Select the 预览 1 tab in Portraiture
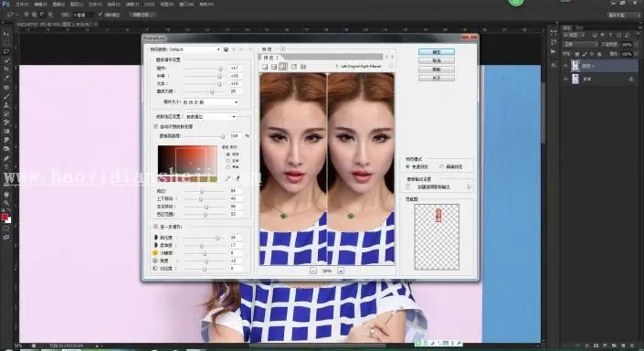The height and width of the screenshot is (351, 644). (x=271, y=58)
